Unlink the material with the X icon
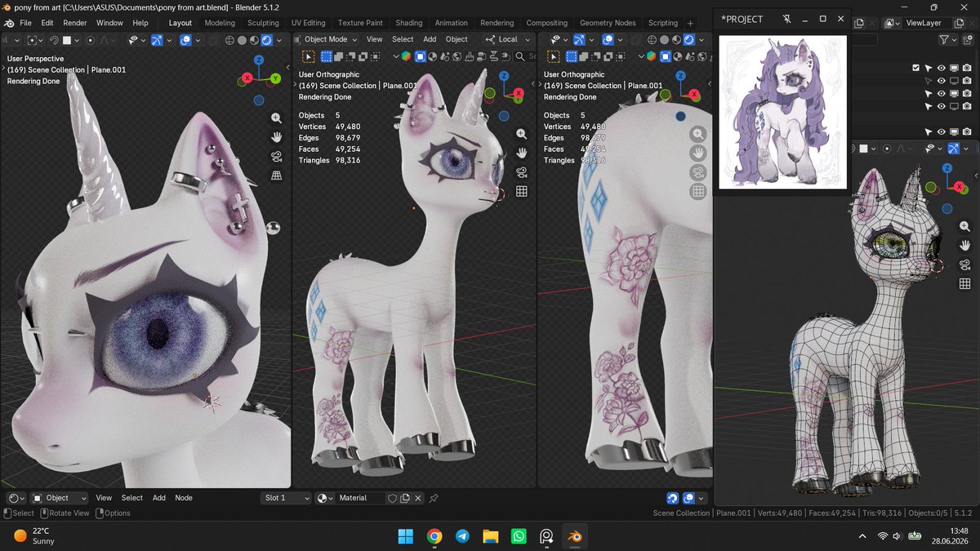 [418, 498]
